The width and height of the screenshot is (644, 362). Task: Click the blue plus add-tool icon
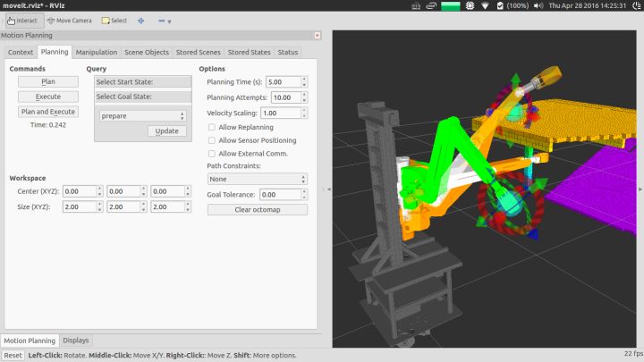[141, 21]
